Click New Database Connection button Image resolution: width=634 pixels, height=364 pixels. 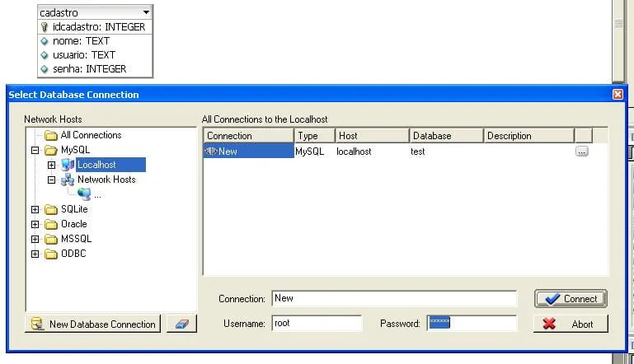pyautogui.click(x=92, y=324)
